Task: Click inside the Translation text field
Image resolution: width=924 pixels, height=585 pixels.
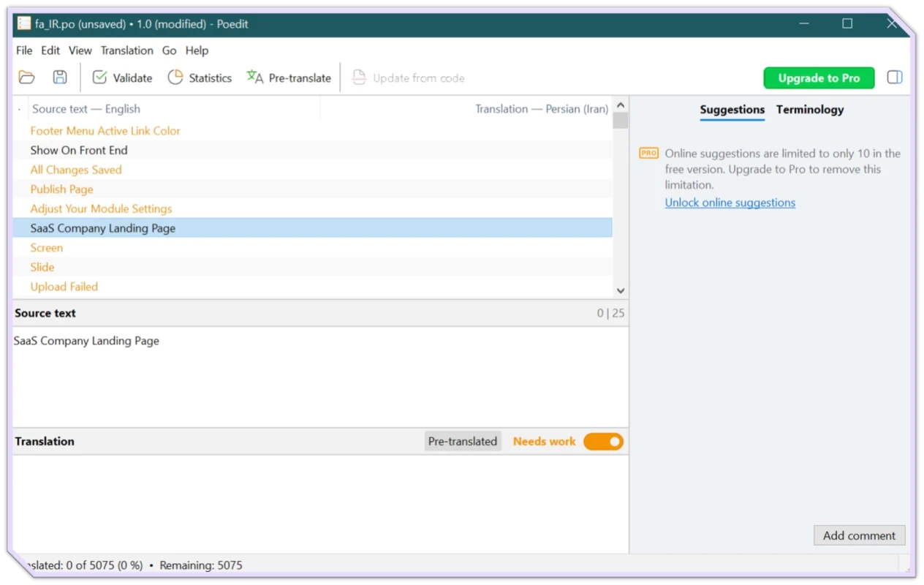Action: (x=320, y=503)
